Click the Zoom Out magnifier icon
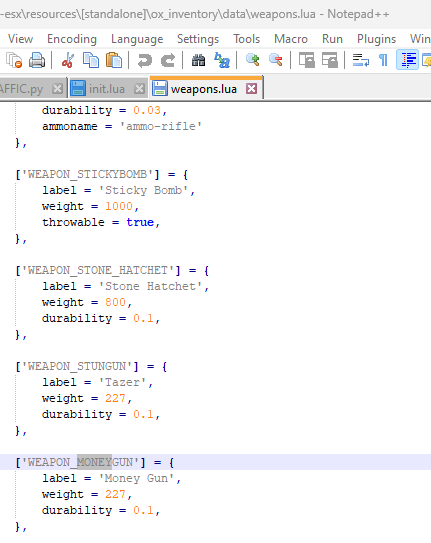The height and width of the screenshot is (543, 431). pos(276,60)
